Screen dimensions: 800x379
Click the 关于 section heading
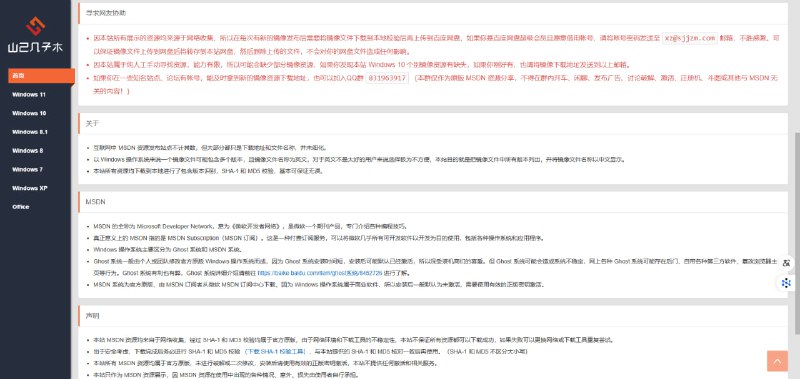click(x=92, y=123)
